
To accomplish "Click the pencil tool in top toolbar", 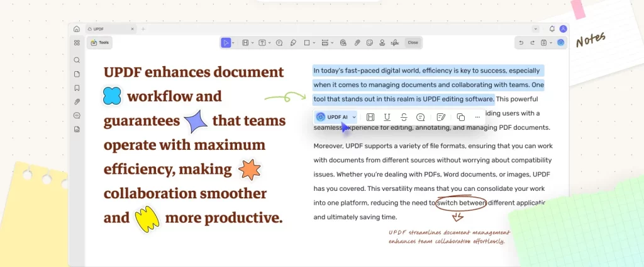I will pyautogui.click(x=293, y=43).
